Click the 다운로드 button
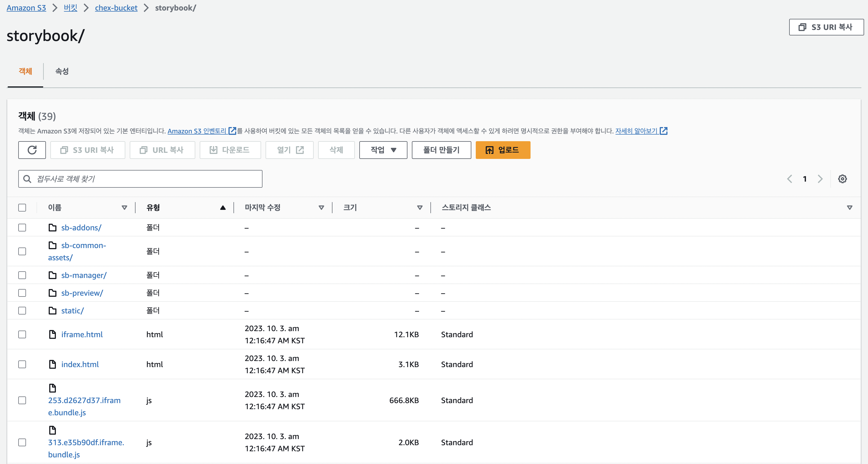The height and width of the screenshot is (464, 868). pos(230,150)
